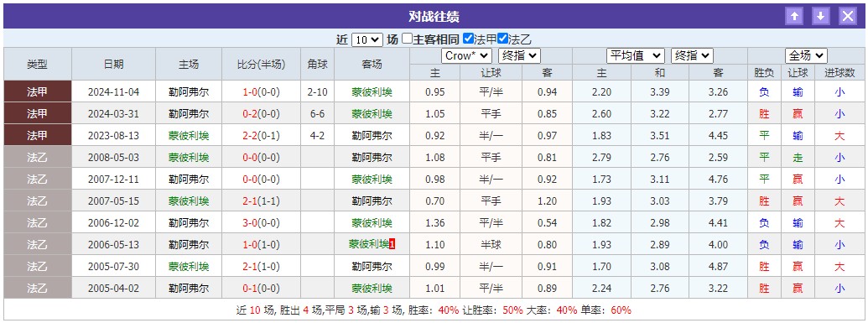Click the down arrow icon in header
This screenshot has height=323, width=868.
pos(821,16)
